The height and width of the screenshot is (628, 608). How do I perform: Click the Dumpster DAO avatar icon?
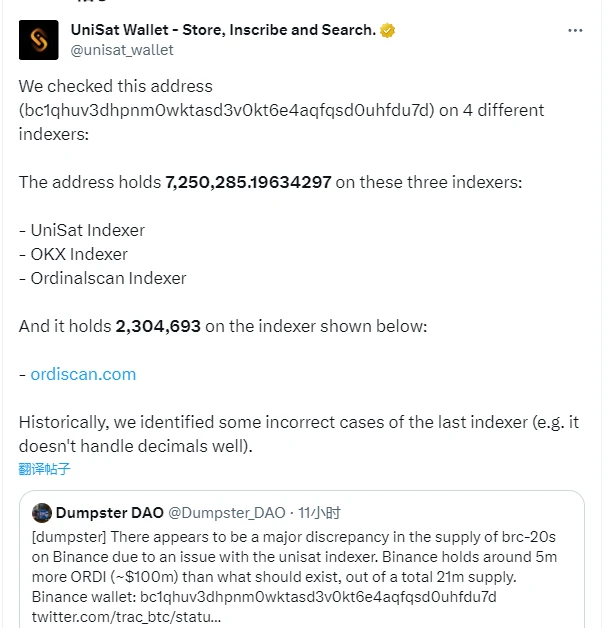[x=42, y=513]
